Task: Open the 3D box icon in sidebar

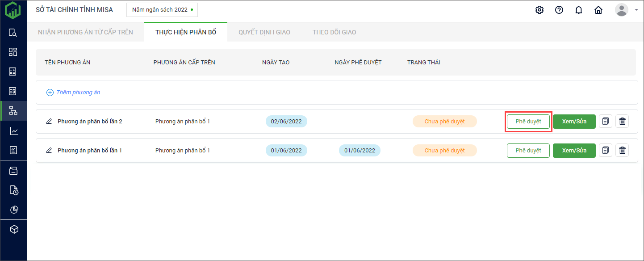Action: (13, 229)
